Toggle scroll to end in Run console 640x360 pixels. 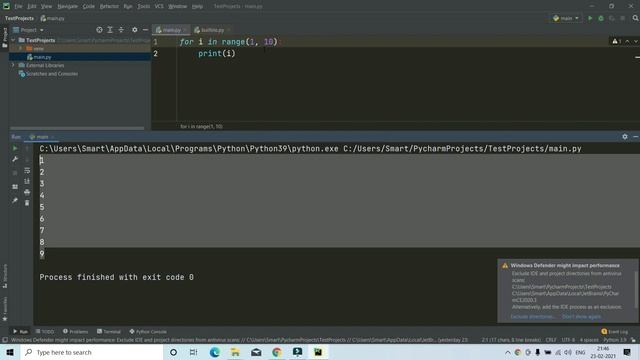[27, 181]
